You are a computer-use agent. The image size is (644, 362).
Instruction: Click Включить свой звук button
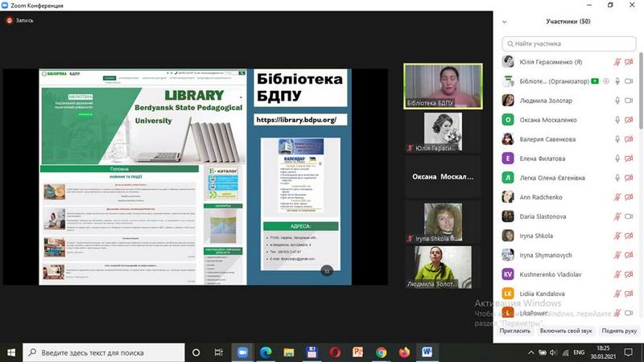(566, 331)
